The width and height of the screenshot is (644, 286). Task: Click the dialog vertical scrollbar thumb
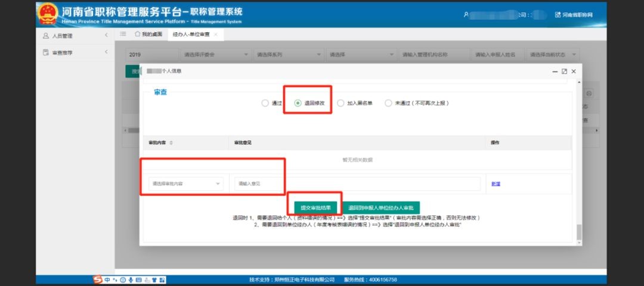click(579, 232)
